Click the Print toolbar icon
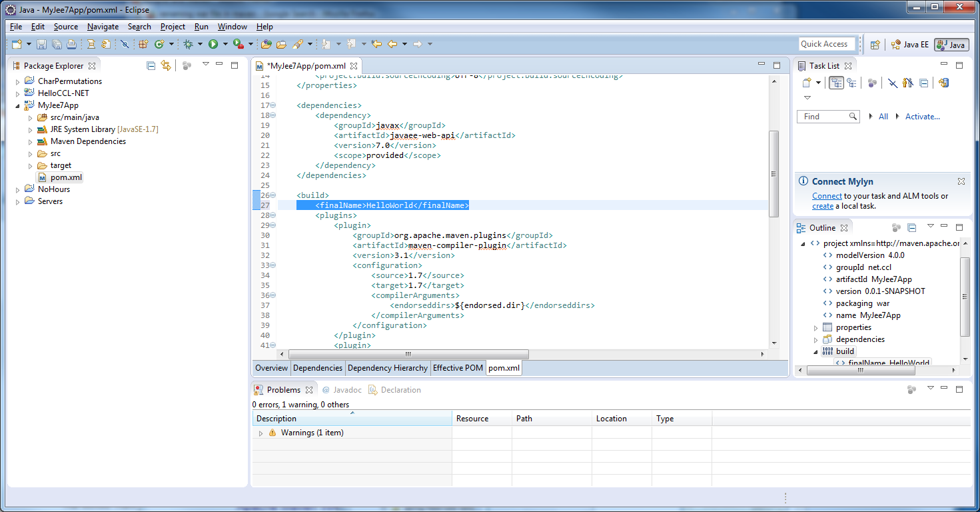 click(71, 44)
